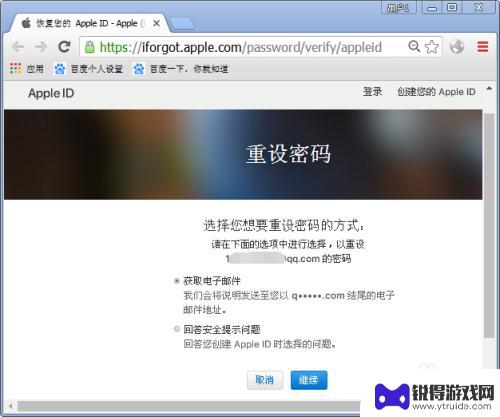Open the Chrome hamburger menu
The image size is (500, 417).
(x=483, y=47)
